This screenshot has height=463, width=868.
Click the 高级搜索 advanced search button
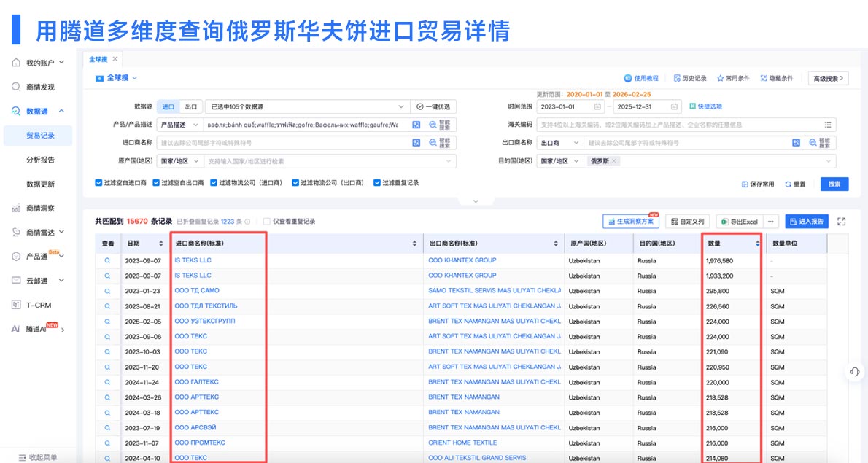pyautogui.click(x=829, y=78)
